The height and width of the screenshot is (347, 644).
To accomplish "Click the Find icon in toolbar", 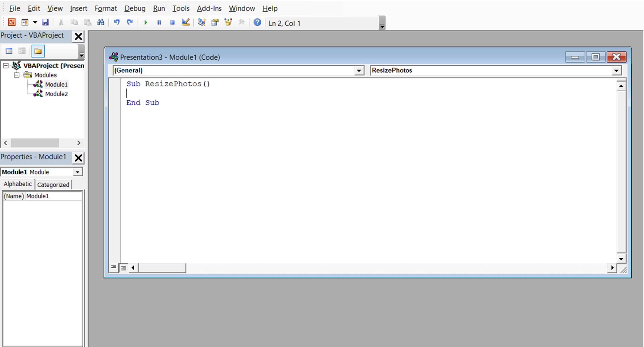I will pyautogui.click(x=101, y=23).
